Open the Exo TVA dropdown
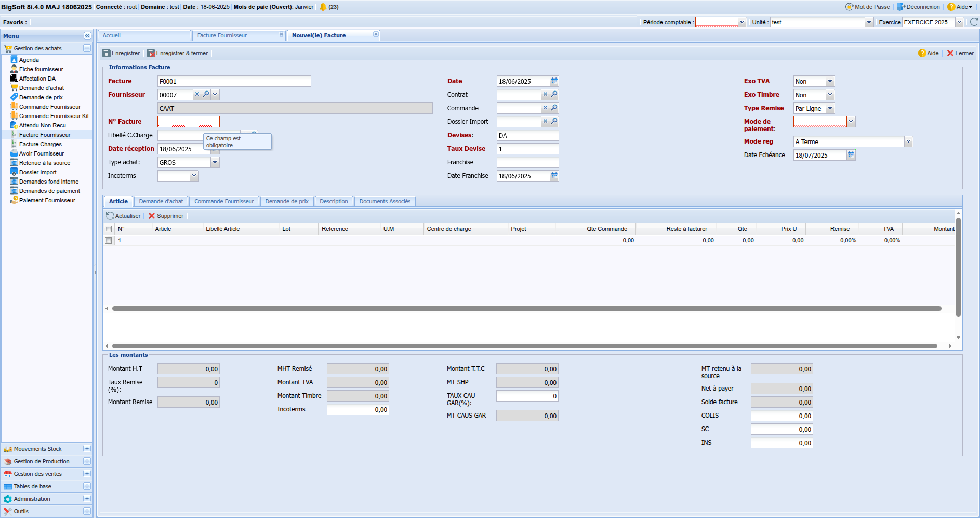980x518 pixels. coord(830,81)
